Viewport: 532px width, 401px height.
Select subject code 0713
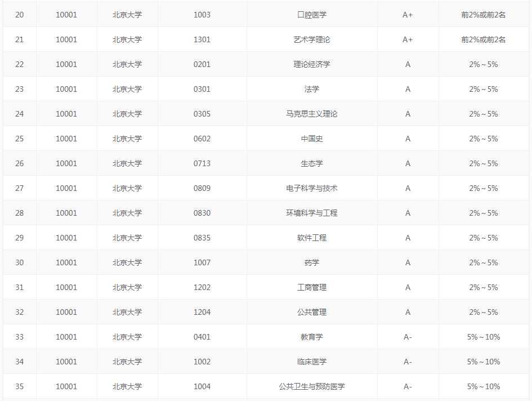click(x=202, y=163)
